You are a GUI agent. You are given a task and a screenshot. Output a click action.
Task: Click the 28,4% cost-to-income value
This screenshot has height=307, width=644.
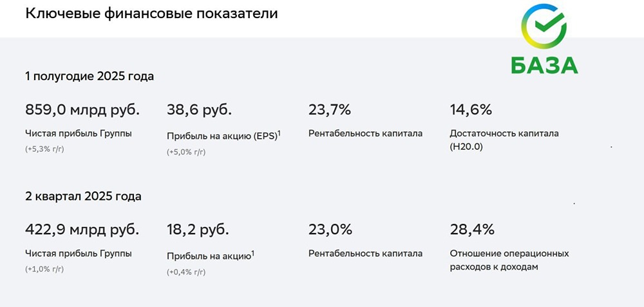coord(472,230)
